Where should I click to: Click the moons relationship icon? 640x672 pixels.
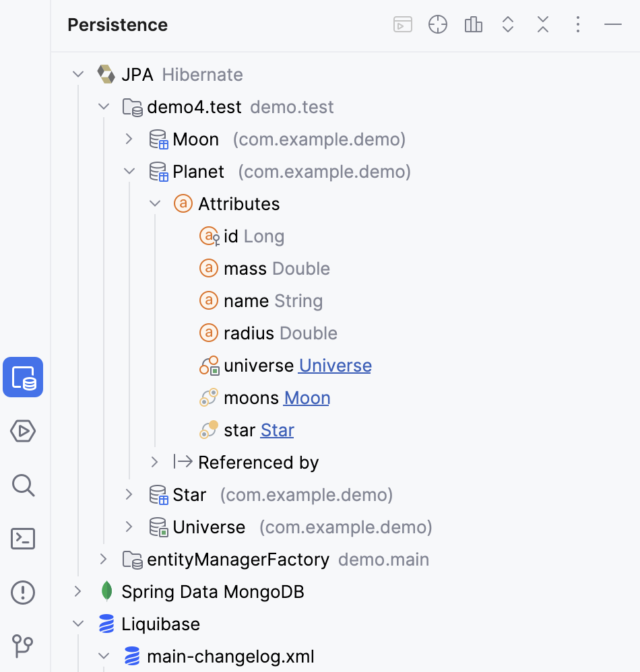point(209,398)
